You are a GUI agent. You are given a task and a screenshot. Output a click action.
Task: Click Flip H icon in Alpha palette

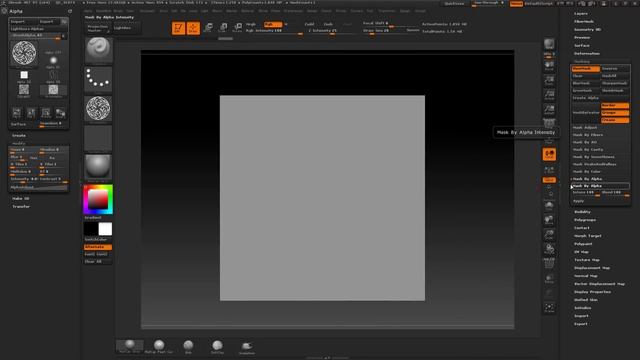pos(17,112)
